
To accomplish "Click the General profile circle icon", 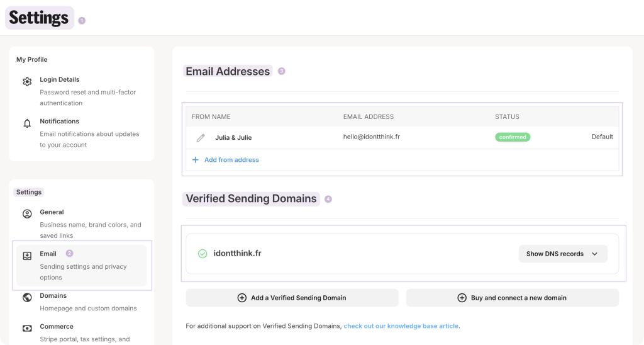I will 27,214.
